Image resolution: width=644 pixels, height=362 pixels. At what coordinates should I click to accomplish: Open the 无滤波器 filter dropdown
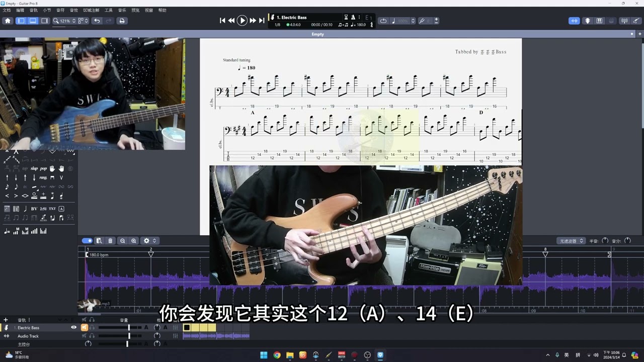tap(571, 241)
